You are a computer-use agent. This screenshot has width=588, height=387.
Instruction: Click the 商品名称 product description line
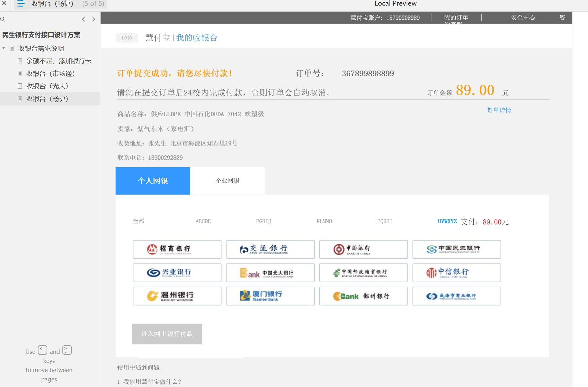pos(191,114)
